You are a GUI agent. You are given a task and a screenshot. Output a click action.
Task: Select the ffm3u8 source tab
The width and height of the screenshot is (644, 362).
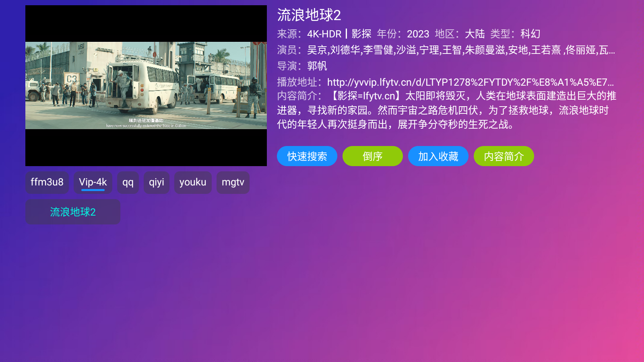[47, 182]
